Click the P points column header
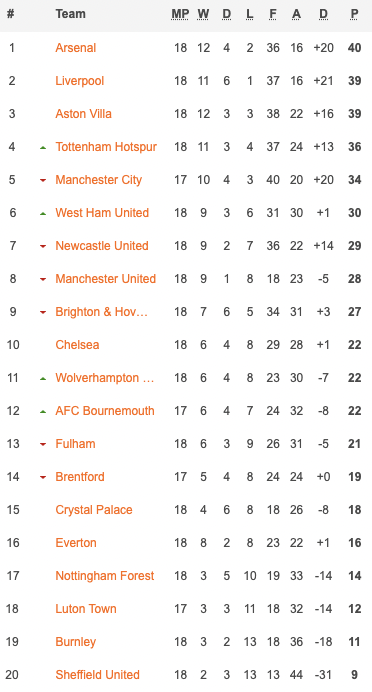This screenshot has height=692, width=372. (354, 15)
